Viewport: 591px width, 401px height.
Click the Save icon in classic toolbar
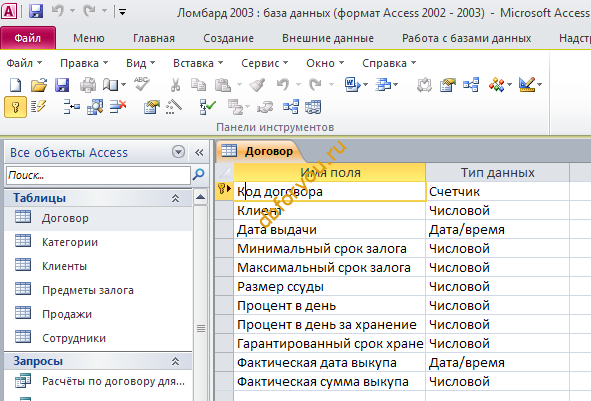pos(62,85)
